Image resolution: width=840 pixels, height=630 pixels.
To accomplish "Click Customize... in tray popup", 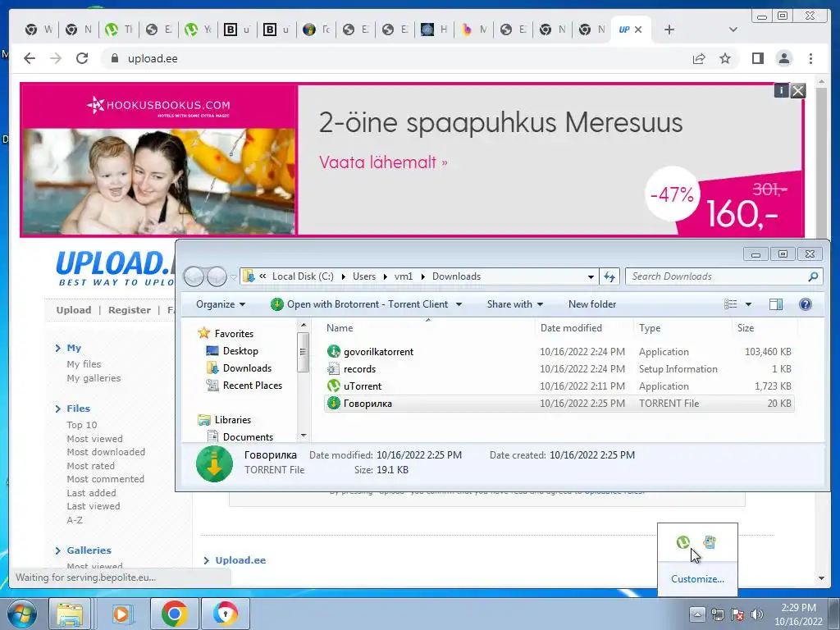I will 697,579.
